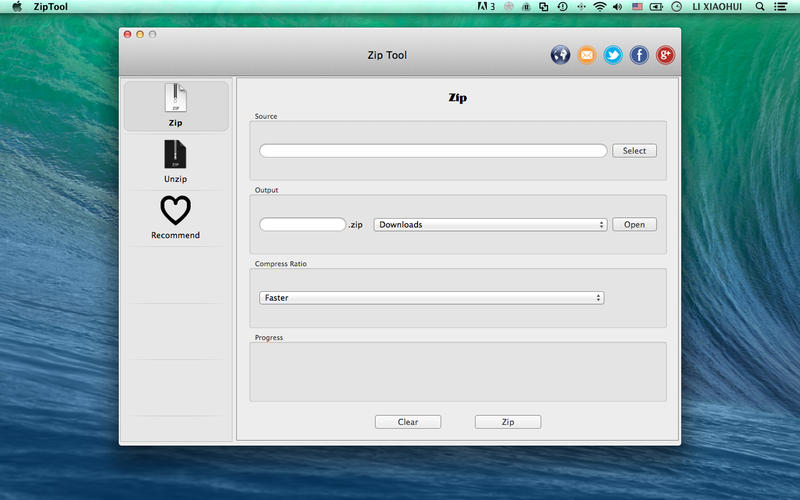Click the Open output button
This screenshot has height=500, width=800.
coord(634,225)
